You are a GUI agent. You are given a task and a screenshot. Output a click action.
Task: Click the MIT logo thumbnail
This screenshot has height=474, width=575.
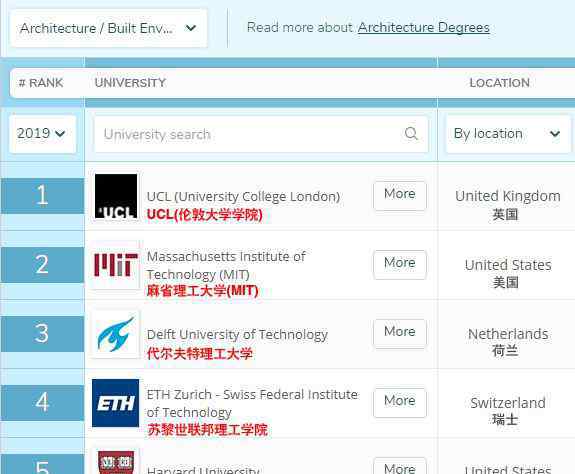(x=116, y=265)
